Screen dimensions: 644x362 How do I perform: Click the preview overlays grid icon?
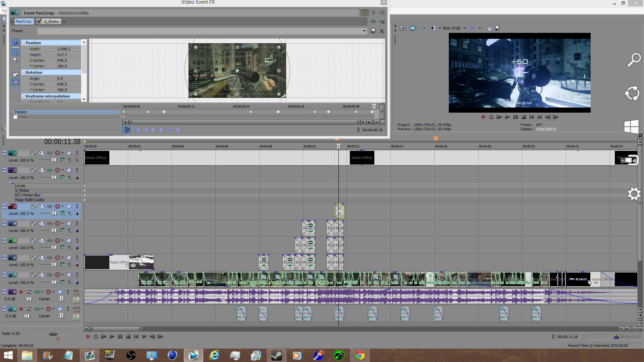coord(472,28)
